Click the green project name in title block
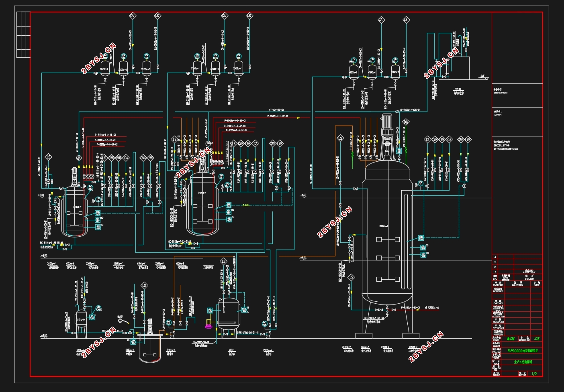564x392 pixels. pyautogui.click(x=522, y=351)
